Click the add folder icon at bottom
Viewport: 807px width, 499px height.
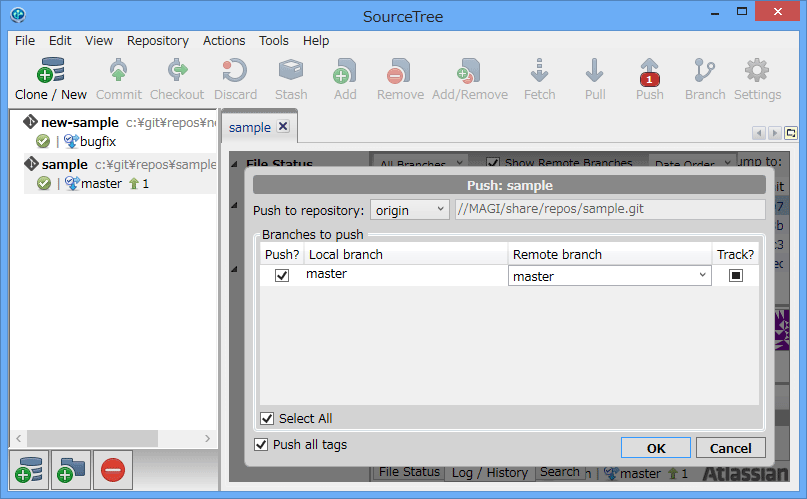point(71,470)
